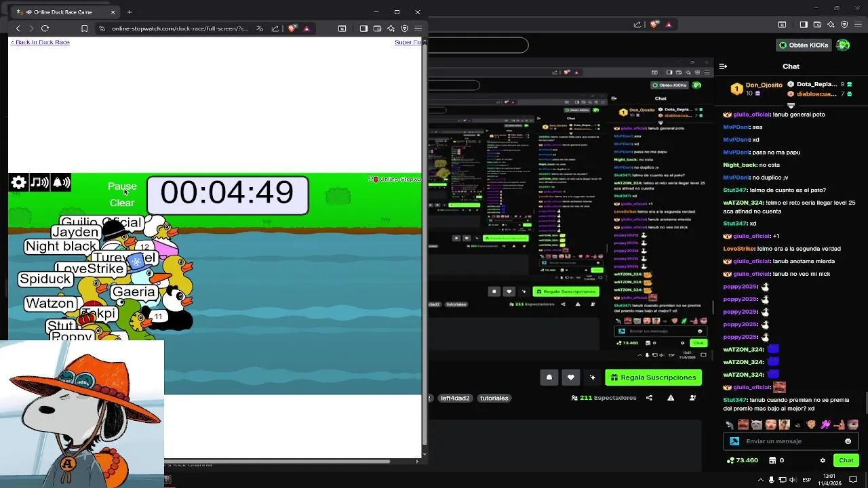Screen dimensions: 868x488
Task: Go back in the duck race browser window
Action: pos(18,28)
